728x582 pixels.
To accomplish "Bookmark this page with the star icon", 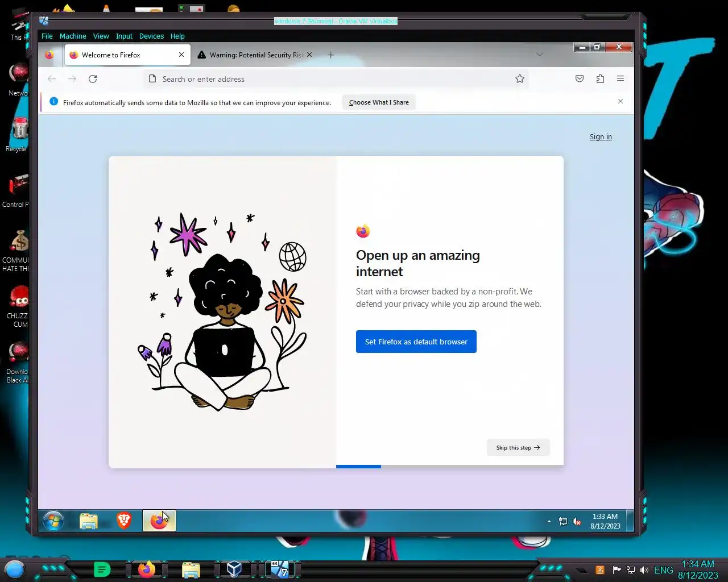I will coord(520,79).
